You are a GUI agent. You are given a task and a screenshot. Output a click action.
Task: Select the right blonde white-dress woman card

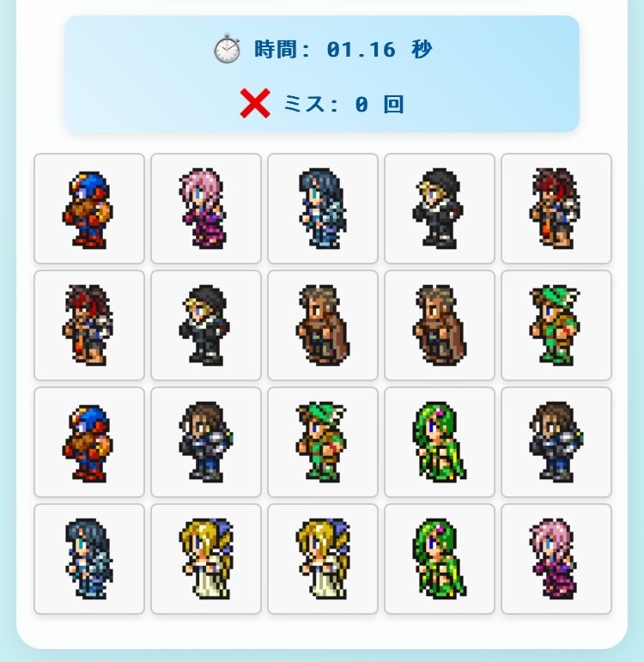(323, 559)
